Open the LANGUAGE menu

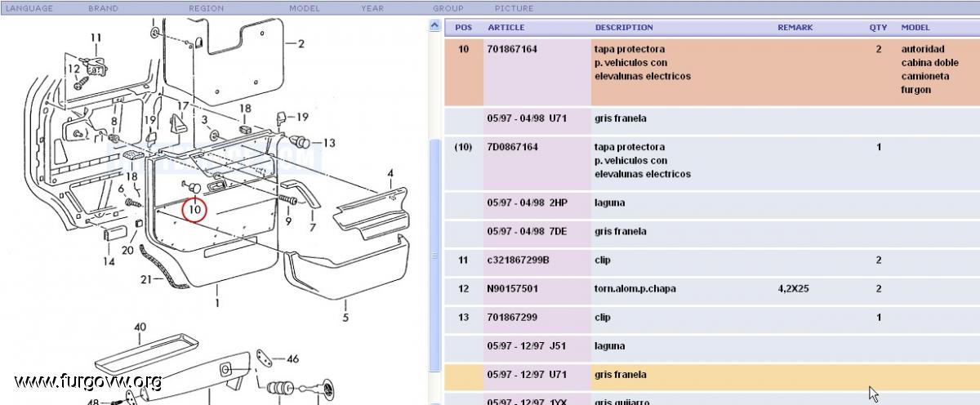[29, 8]
